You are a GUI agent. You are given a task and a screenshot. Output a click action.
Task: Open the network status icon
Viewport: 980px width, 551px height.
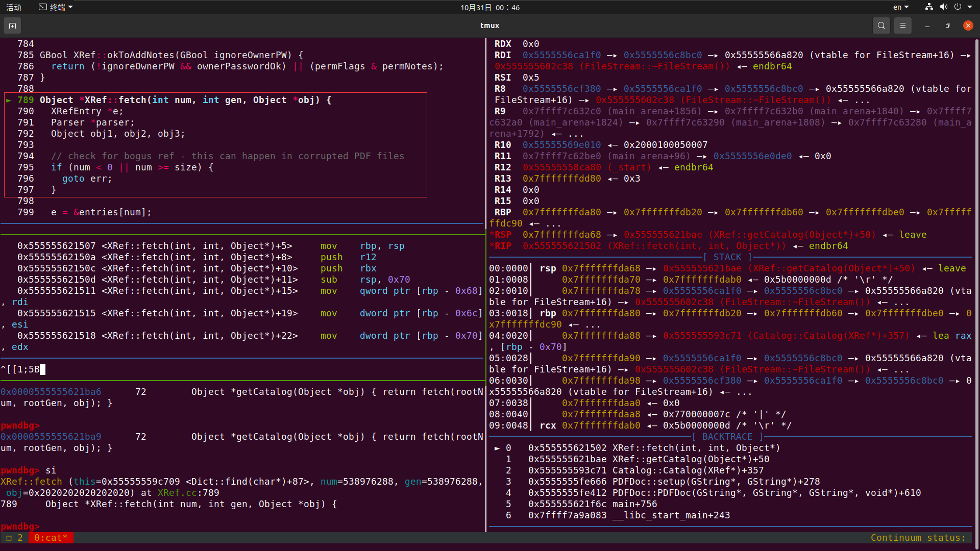[x=929, y=7]
